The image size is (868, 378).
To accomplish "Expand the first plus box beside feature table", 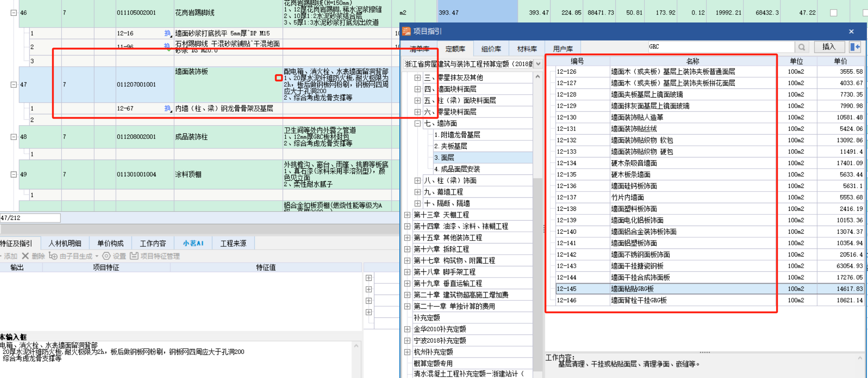I will (369, 278).
